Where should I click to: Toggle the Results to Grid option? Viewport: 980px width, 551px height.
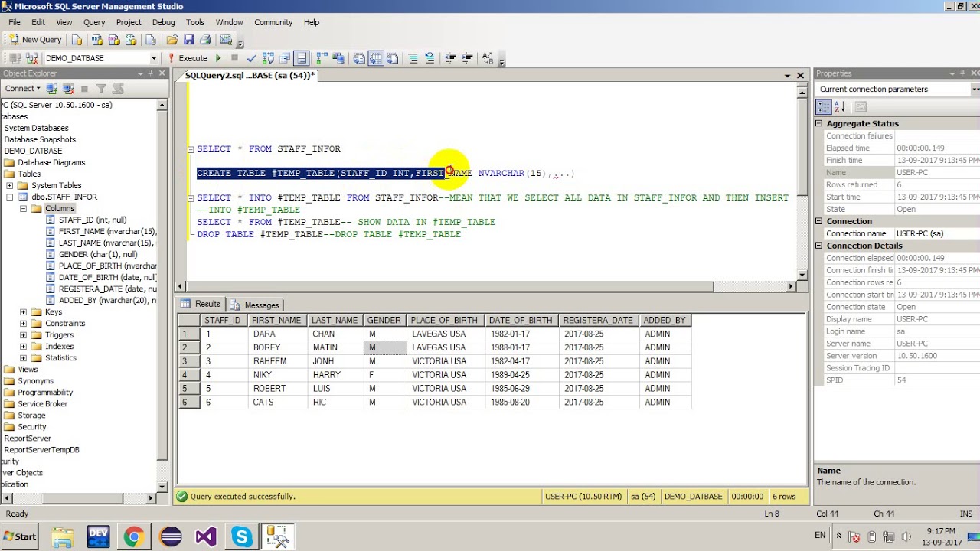375,58
